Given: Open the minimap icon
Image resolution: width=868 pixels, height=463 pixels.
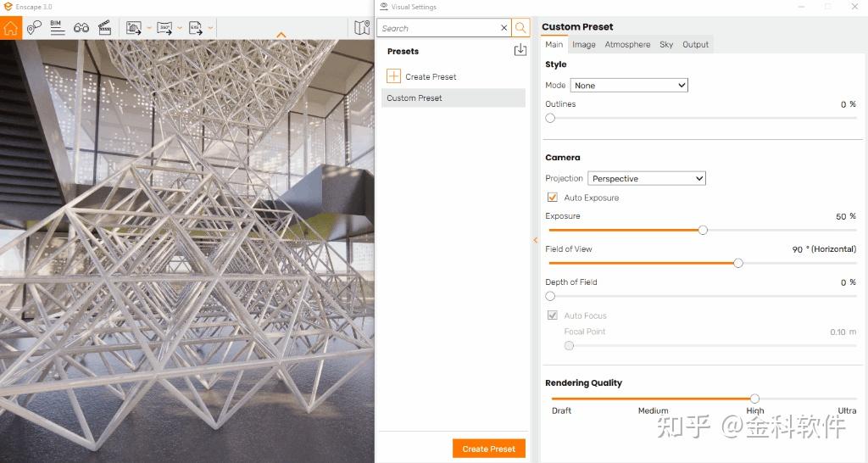Looking at the screenshot, I should click(362, 28).
